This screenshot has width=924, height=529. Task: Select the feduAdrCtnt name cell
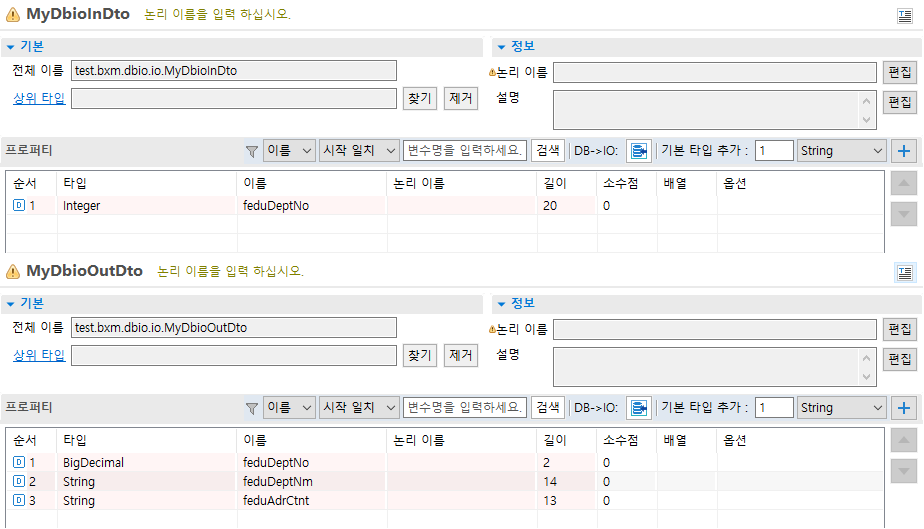[312, 500]
